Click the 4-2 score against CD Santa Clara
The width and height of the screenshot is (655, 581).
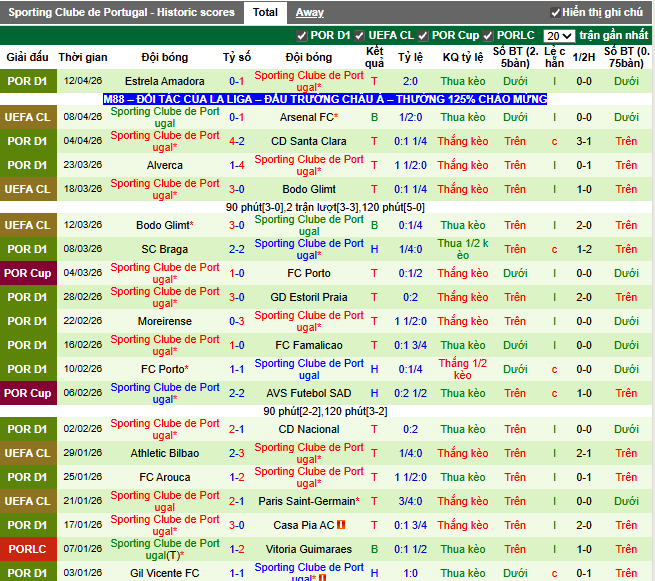(237, 141)
